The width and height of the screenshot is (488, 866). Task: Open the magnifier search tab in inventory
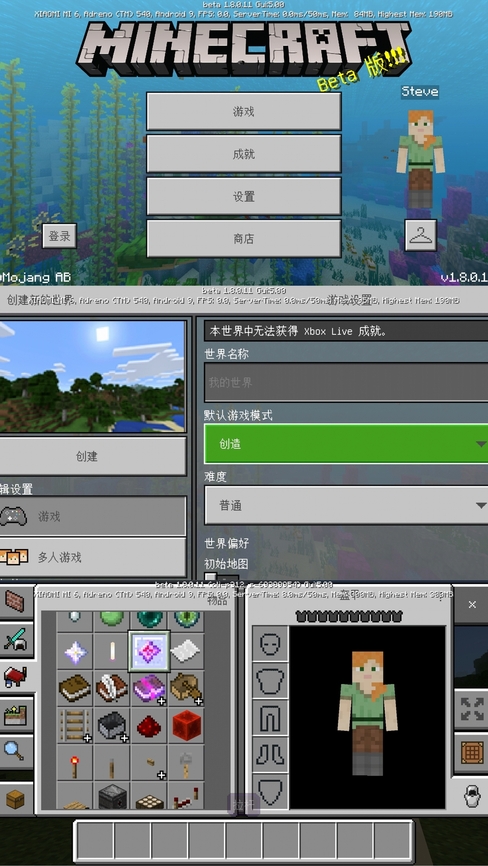[15, 751]
